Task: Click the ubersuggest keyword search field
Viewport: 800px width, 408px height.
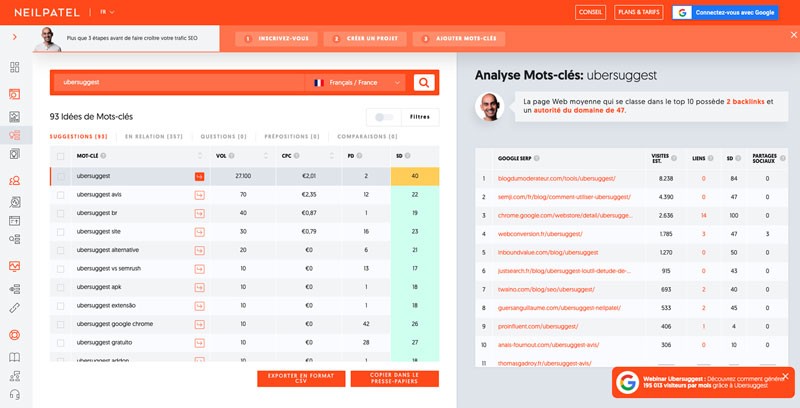Action: pos(179,83)
